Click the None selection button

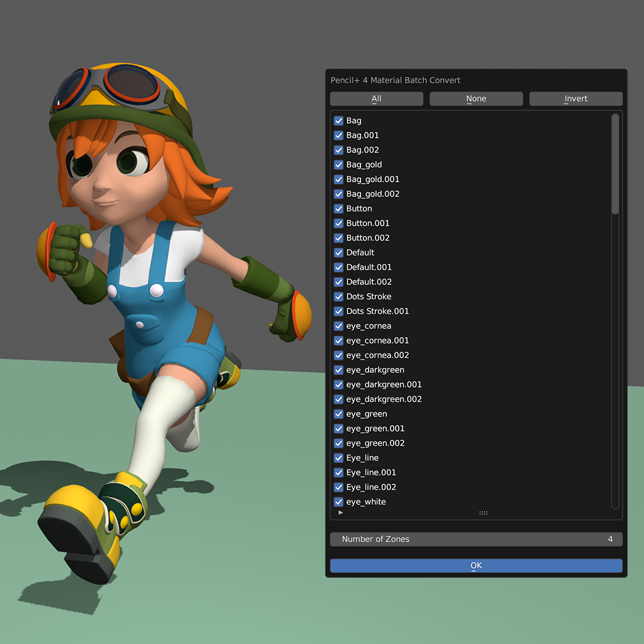click(476, 99)
